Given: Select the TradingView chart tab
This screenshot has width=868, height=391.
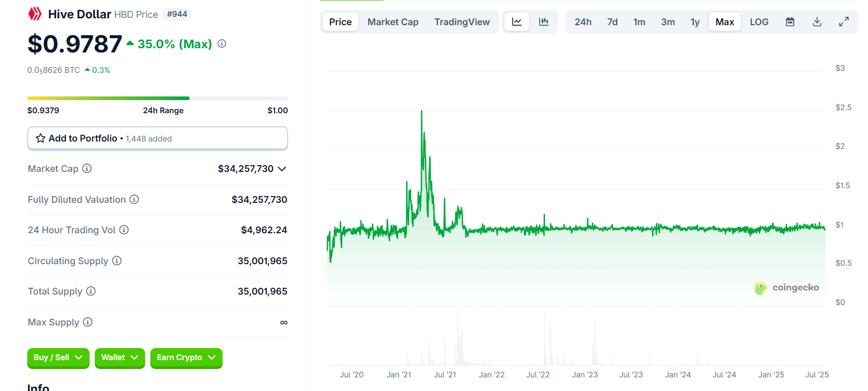Looking at the screenshot, I should [x=462, y=22].
